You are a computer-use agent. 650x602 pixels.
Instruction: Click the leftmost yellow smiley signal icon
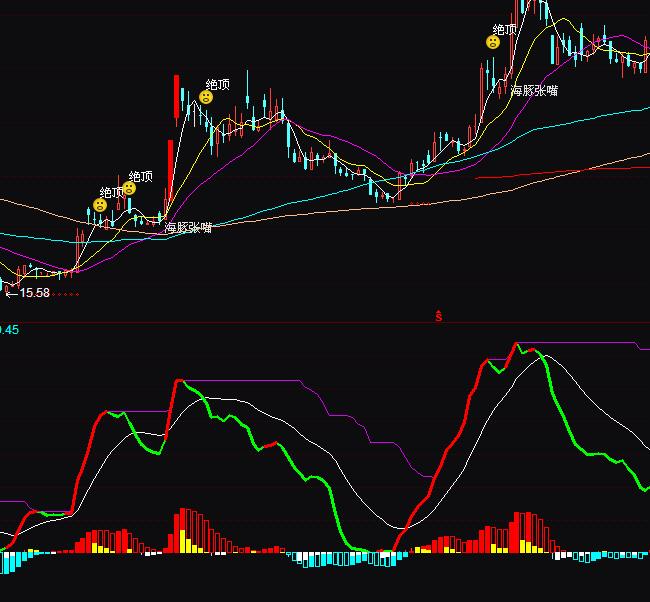coord(100,205)
